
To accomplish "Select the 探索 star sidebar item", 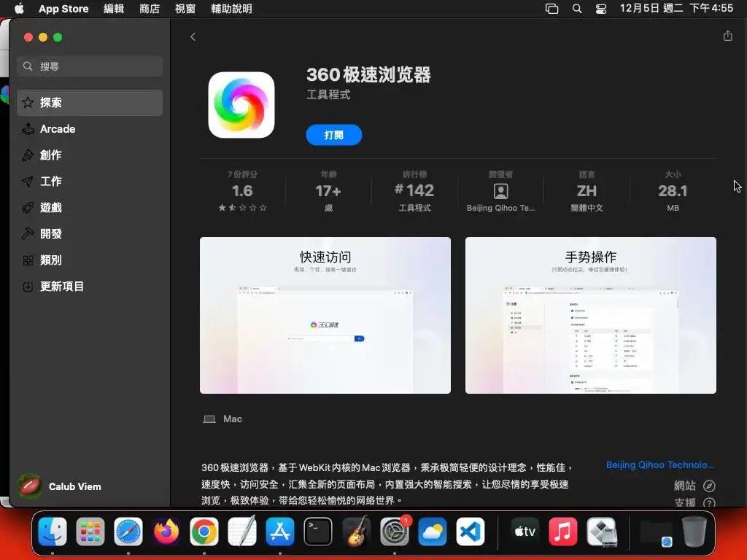I will click(90, 102).
